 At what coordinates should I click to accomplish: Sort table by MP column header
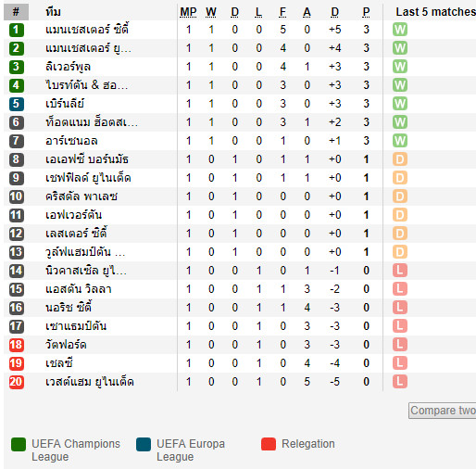pos(188,12)
